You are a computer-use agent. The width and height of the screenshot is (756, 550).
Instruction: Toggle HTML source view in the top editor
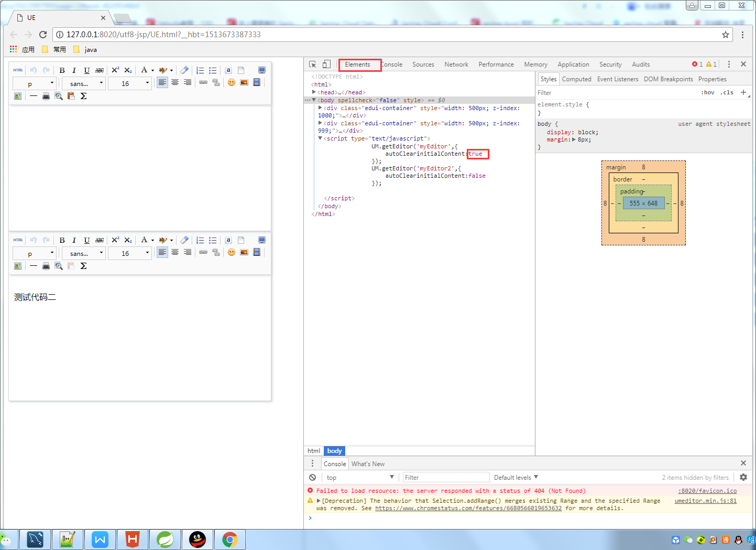tap(18, 70)
